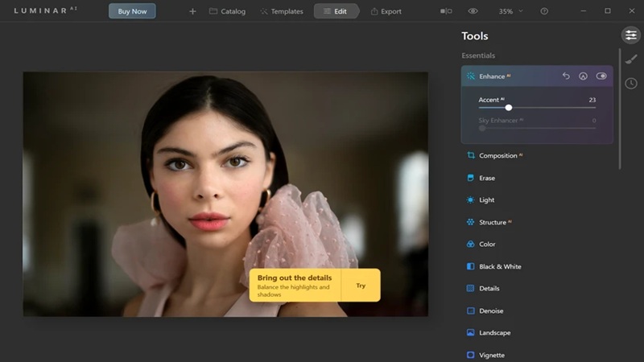Open the 35% zoom level dropdown

[510, 11]
